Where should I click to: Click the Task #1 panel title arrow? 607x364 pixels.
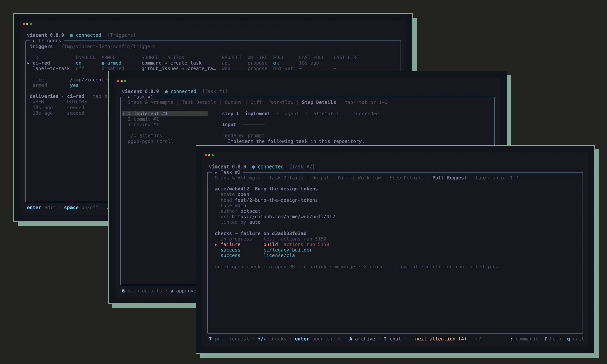pos(129,97)
